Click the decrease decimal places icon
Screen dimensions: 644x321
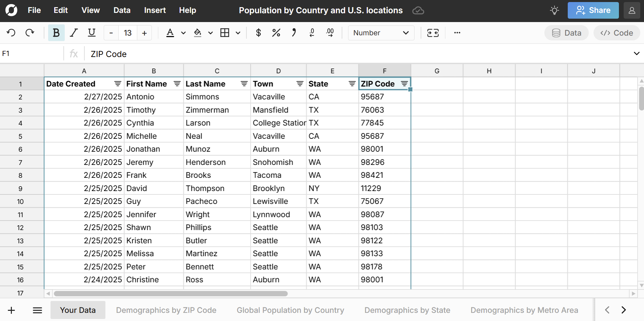[x=312, y=33]
